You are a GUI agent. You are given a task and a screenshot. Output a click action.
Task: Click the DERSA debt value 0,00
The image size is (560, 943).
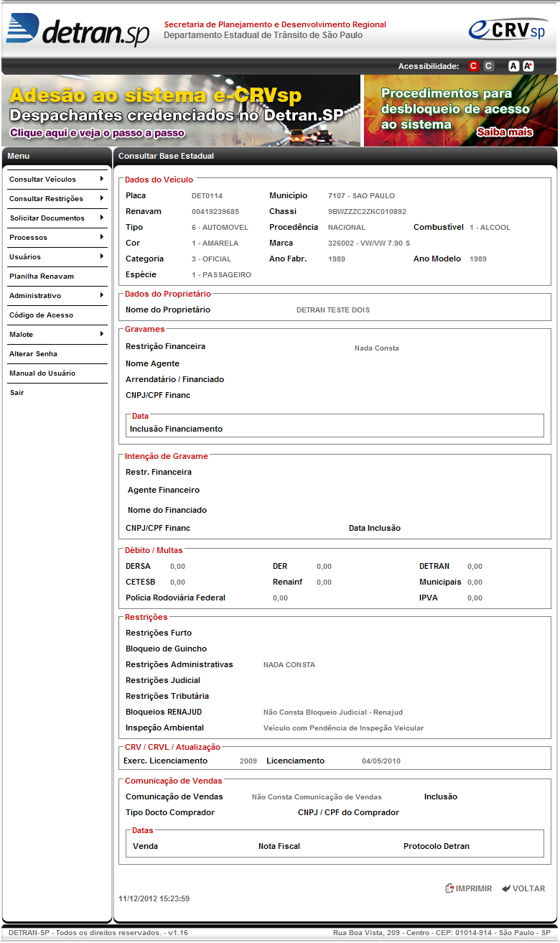pyautogui.click(x=177, y=567)
